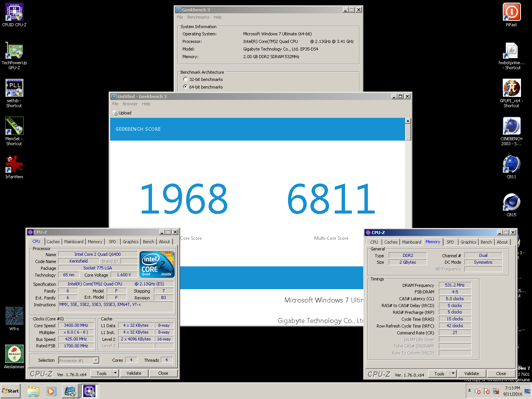Open Tools dropdown arrow in left CPU-Z
Screen dimensions: 532x399
tap(115, 373)
